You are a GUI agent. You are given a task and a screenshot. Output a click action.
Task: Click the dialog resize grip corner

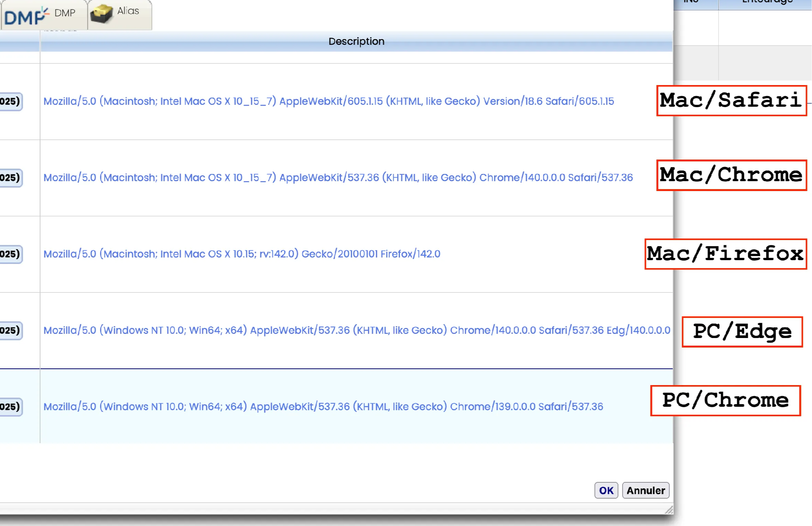[x=669, y=510]
